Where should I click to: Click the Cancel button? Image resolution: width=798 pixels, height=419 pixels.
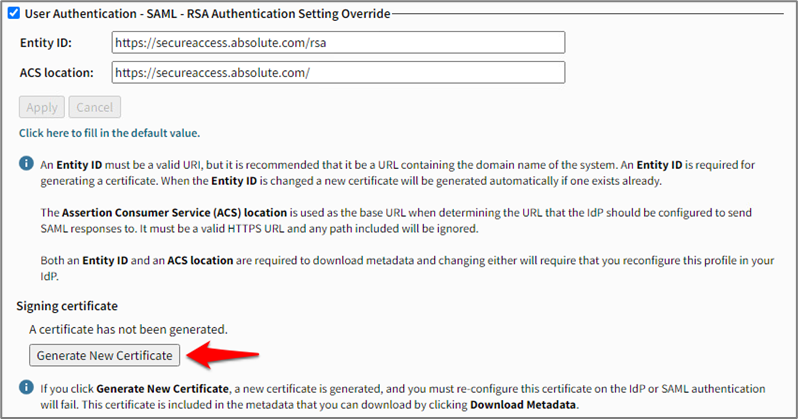(95, 107)
